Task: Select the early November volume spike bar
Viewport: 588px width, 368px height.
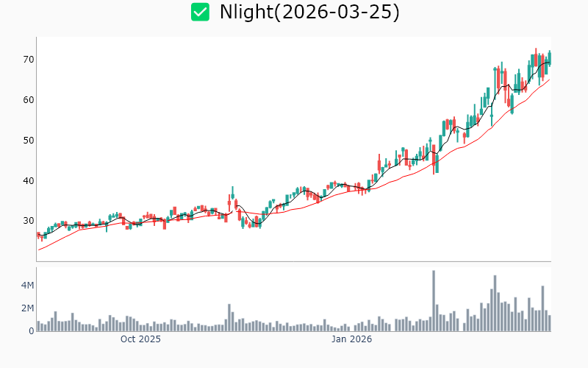Action: 229,317
